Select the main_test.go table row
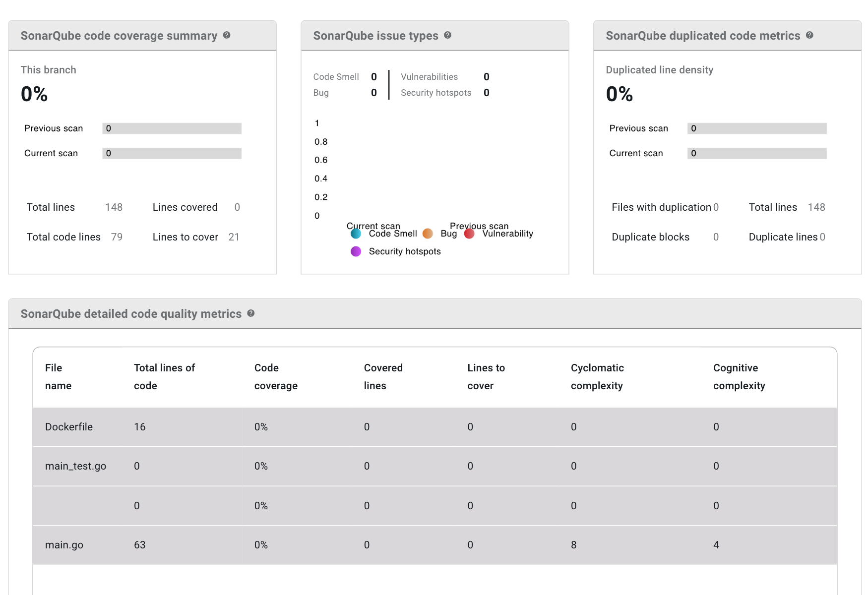This screenshot has height=595, width=868. (75, 466)
